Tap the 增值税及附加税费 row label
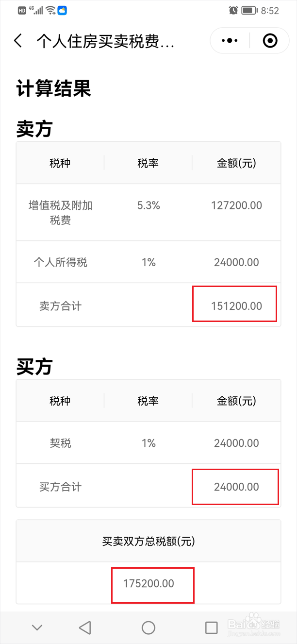 pos(60,213)
